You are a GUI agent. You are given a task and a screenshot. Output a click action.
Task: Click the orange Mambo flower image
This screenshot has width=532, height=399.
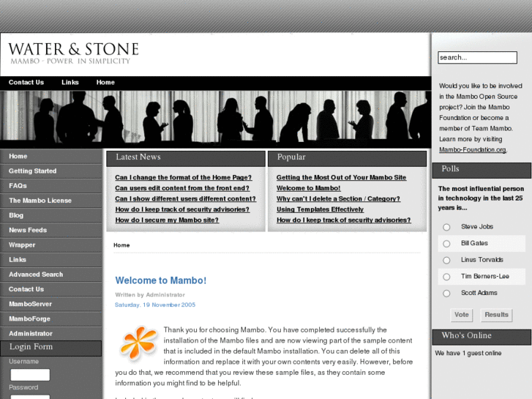tap(138, 343)
